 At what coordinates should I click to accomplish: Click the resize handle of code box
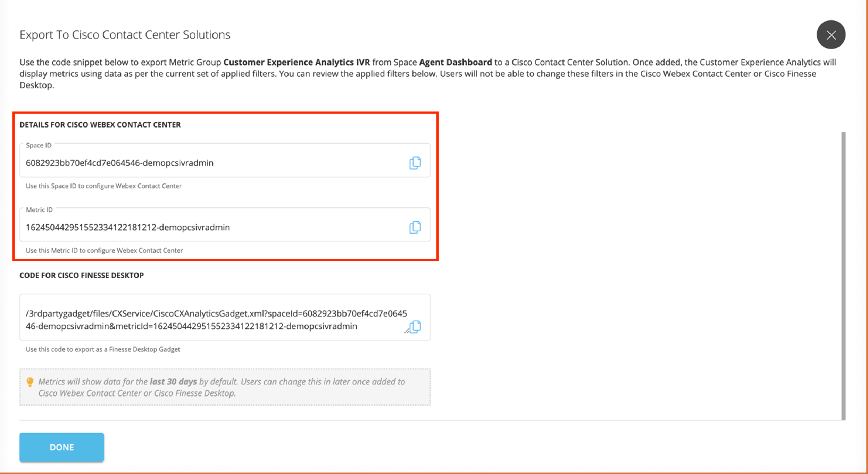click(407, 331)
